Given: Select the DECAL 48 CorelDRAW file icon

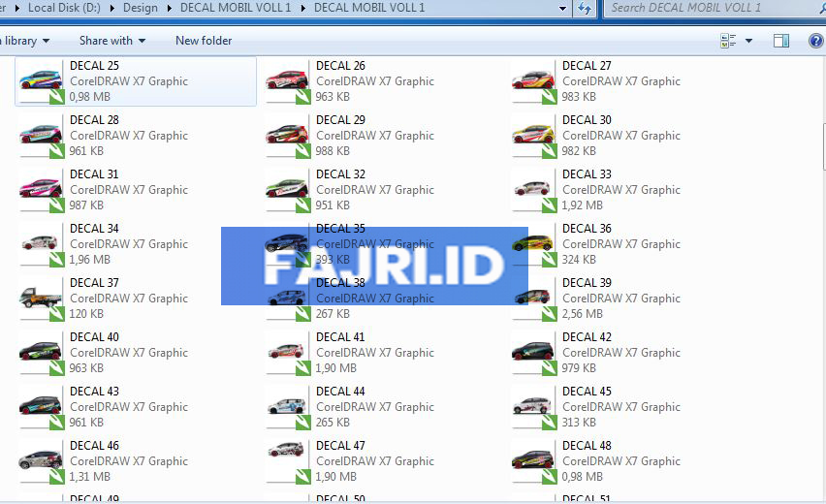Looking at the screenshot, I should (x=533, y=461).
